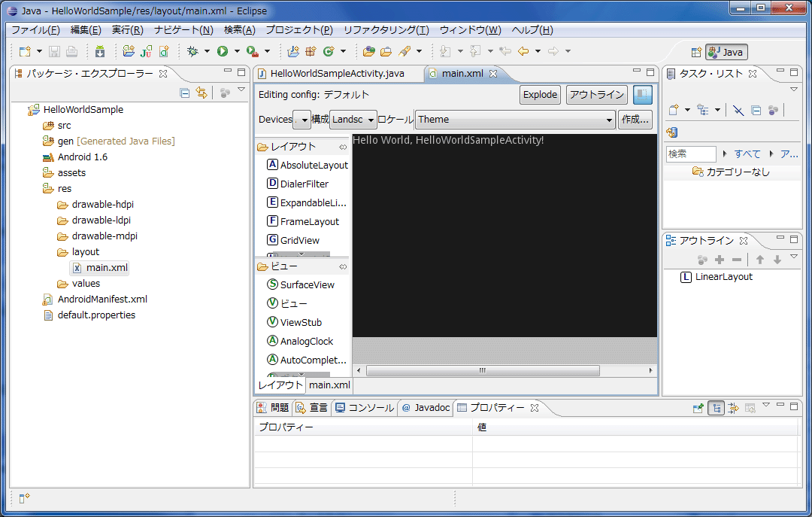Click the plus icon in Outline toolbar
This screenshot has height=517, width=812.
click(x=720, y=260)
